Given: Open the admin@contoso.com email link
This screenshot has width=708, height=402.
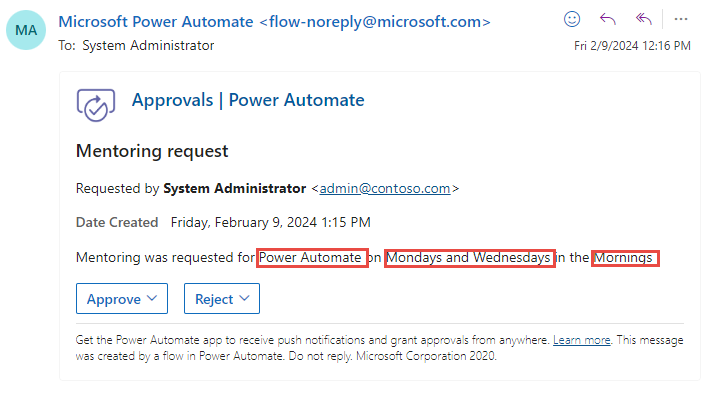Looking at the screenshot, I should pyautogui.click(x=385, y=188).
